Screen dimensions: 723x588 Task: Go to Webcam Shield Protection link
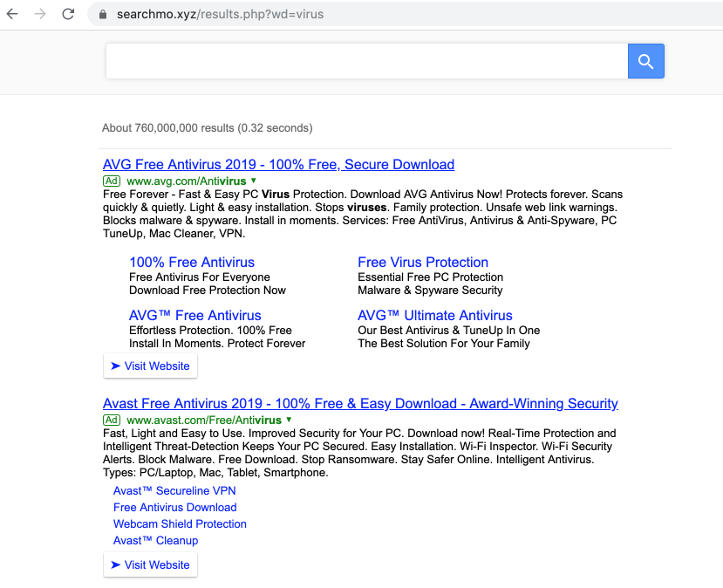coord(180,524)
